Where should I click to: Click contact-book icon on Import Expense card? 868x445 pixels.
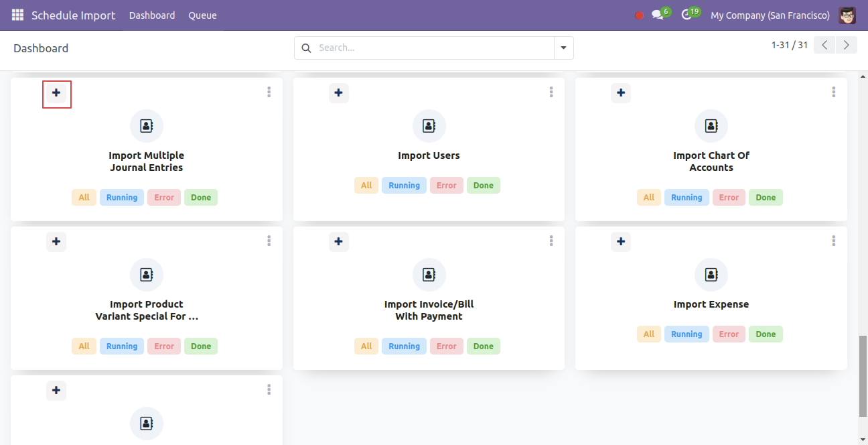pos(711,275)
